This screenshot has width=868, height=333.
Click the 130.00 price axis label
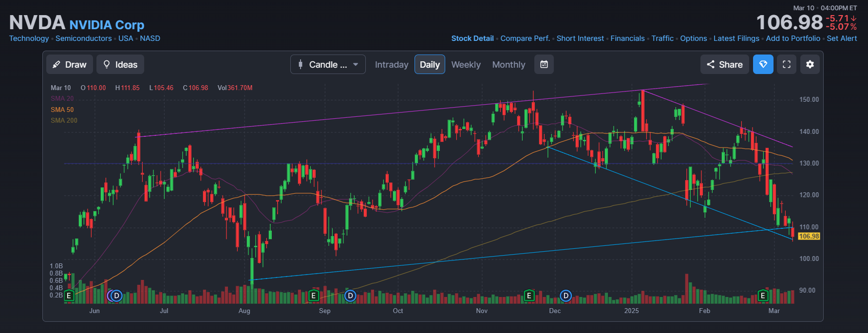pos(809,163)
